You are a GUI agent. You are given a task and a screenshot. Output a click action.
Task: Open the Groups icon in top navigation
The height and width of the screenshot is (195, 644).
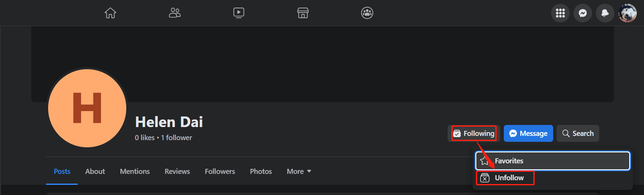point(367,13)
